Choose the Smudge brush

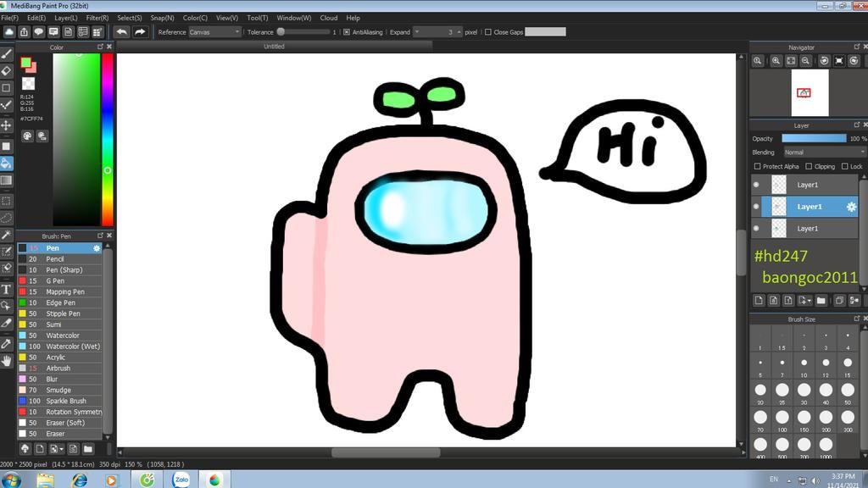coord(60,390)
